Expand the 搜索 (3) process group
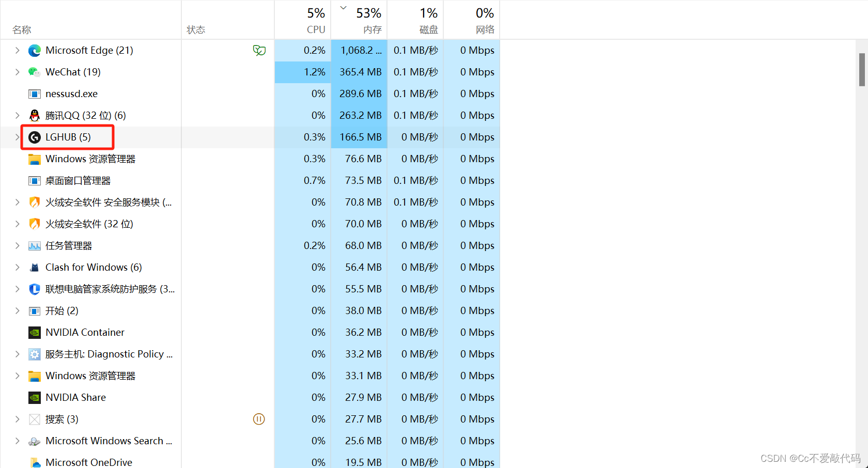868x468 pixels. [17, 419]
